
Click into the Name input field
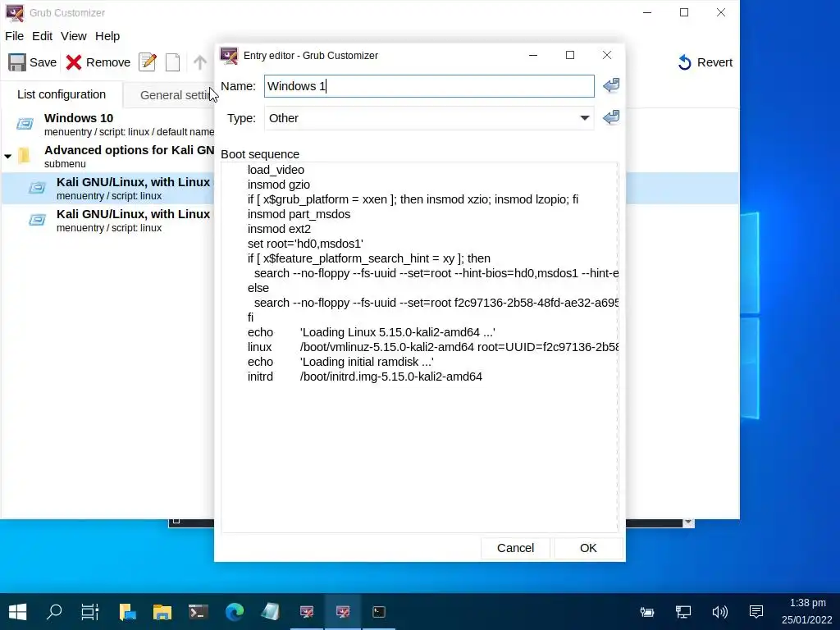429,86
